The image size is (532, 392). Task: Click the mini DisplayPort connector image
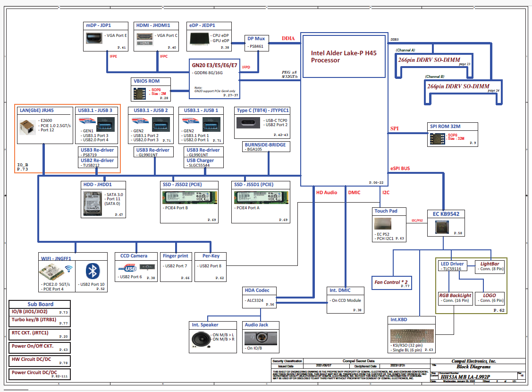(x=94, y=38)
